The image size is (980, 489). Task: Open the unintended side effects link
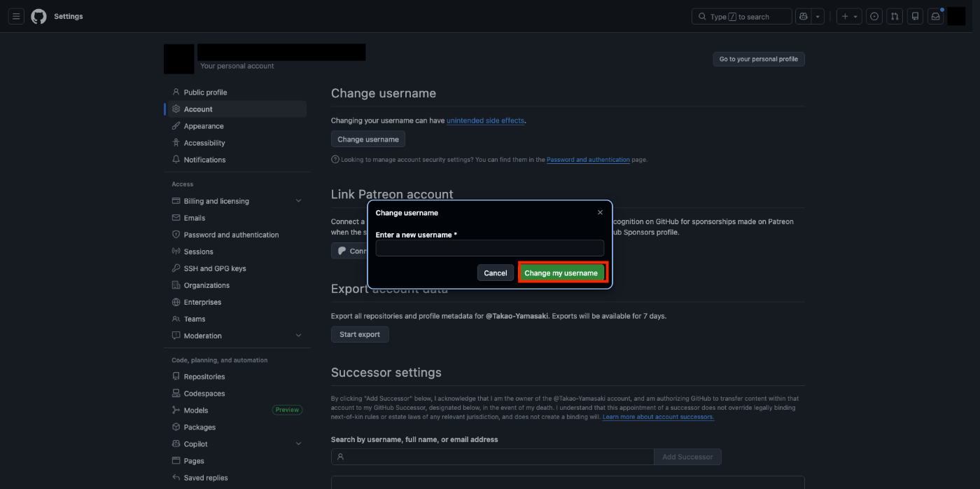tap(485, 120)
